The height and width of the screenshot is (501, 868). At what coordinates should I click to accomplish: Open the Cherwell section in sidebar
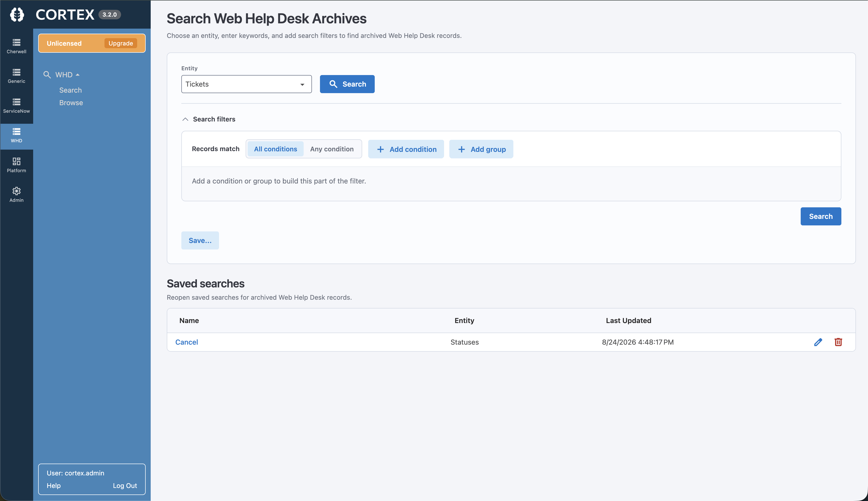click(x=17, y=46)
